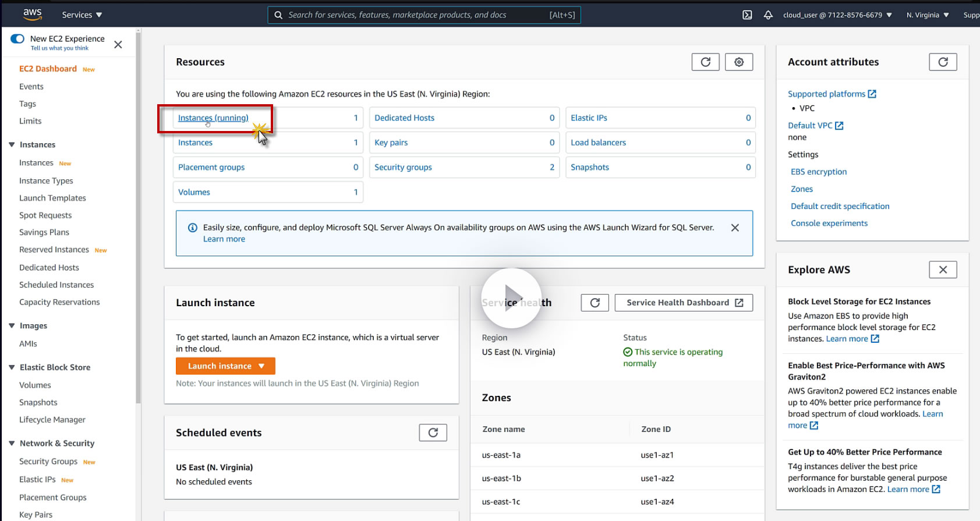980x521 pixels.
Task: Open Launch Templates in sidebar
Action: (x=52, y=198)
